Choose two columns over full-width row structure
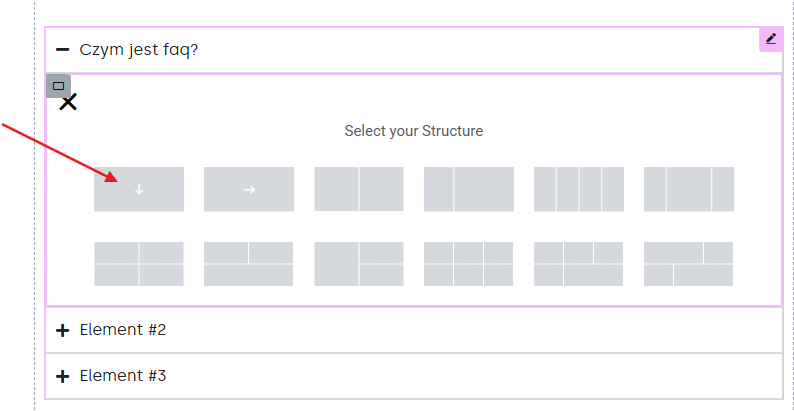The width and height of the screenshot is (794, 411). point(249,264)
